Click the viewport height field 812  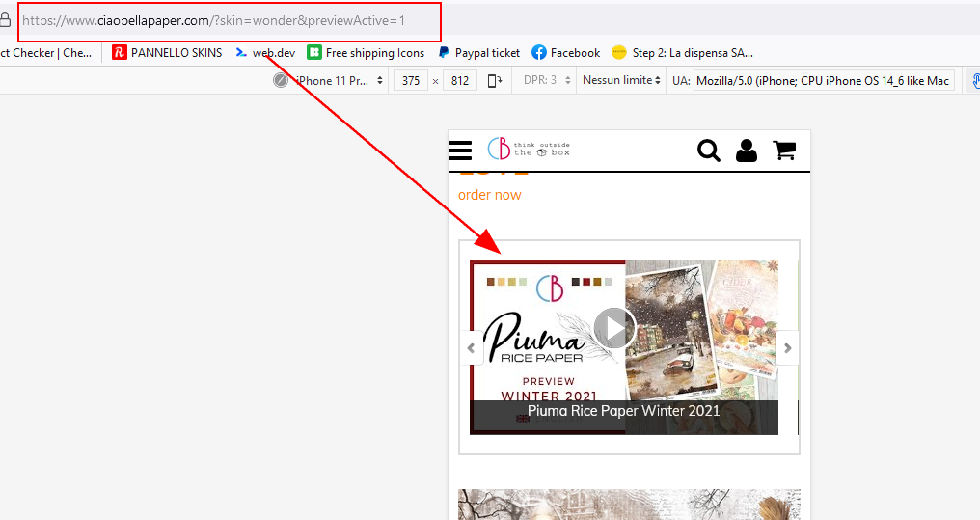pos(460,81)
